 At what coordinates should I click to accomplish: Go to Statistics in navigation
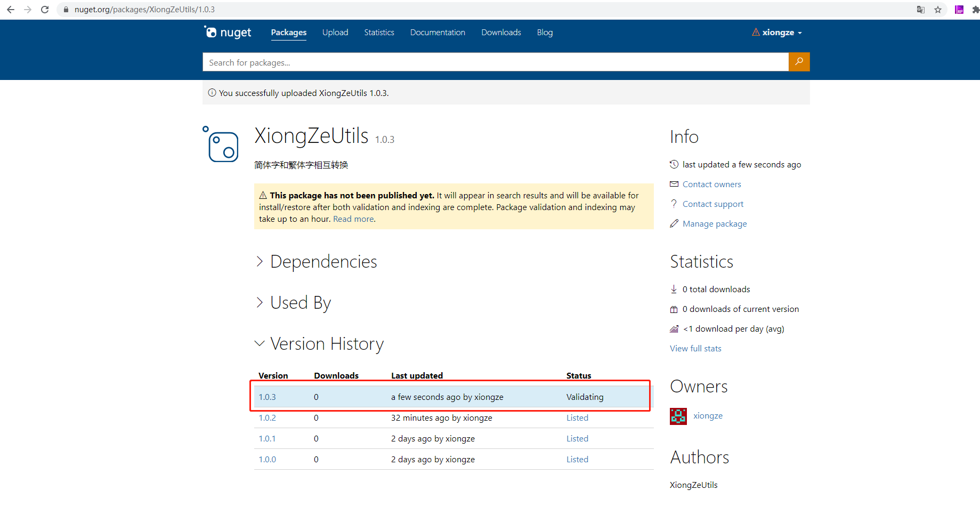click(x=379, y=33)
